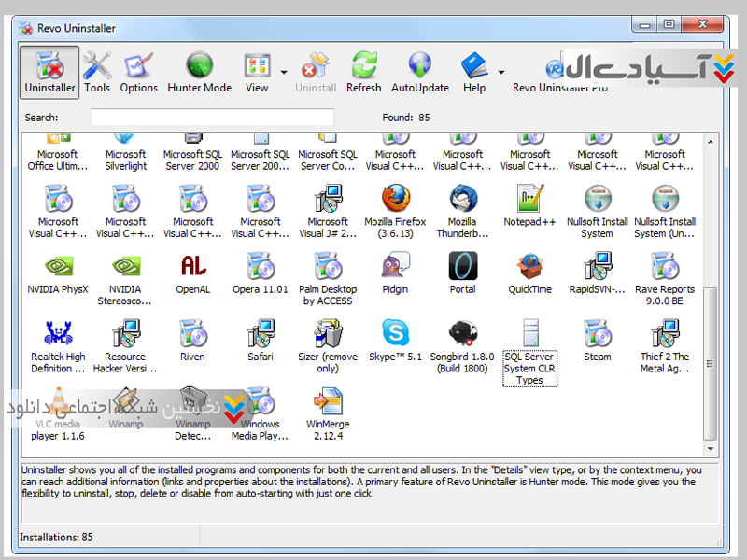Open the Tools toolbar icon
This screenshot has width=747, height=560.
[97, 72]
